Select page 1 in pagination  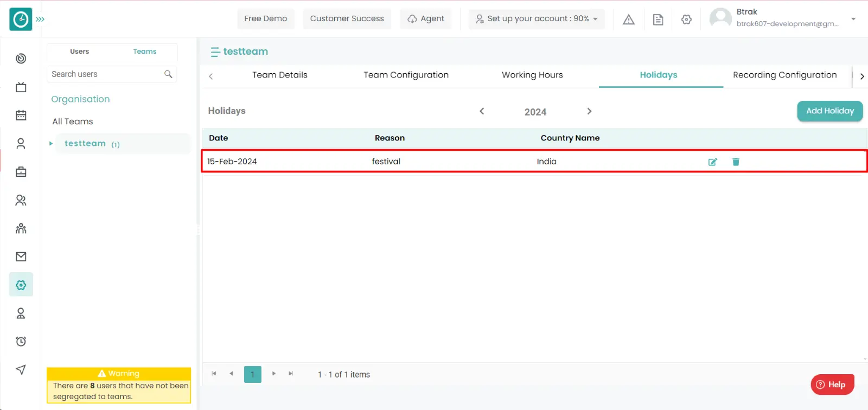253,374
